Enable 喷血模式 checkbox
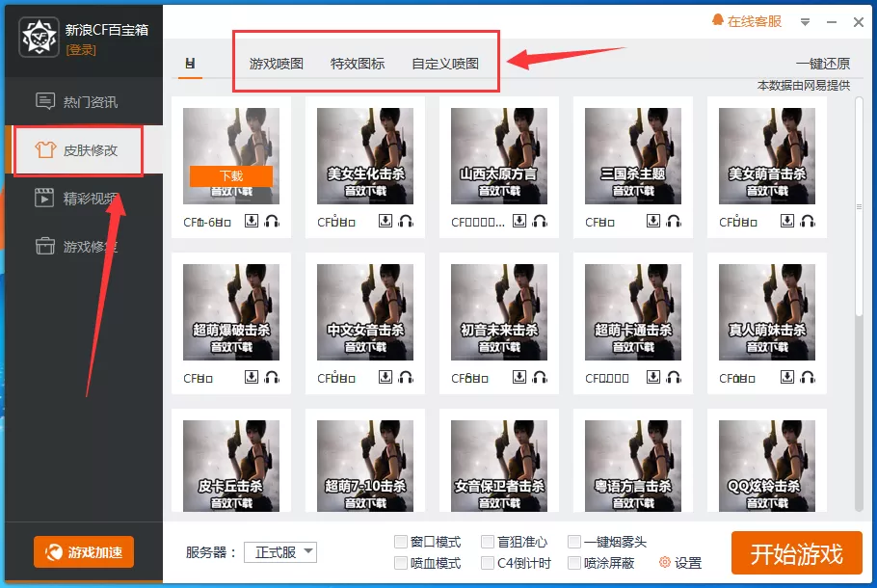 coord(401,563)
